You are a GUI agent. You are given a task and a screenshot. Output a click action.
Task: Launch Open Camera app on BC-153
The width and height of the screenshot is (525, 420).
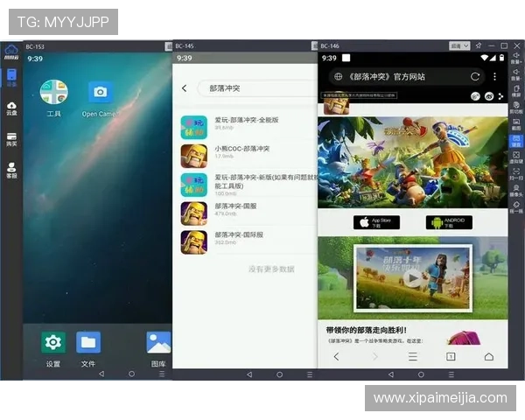point(100,99)
